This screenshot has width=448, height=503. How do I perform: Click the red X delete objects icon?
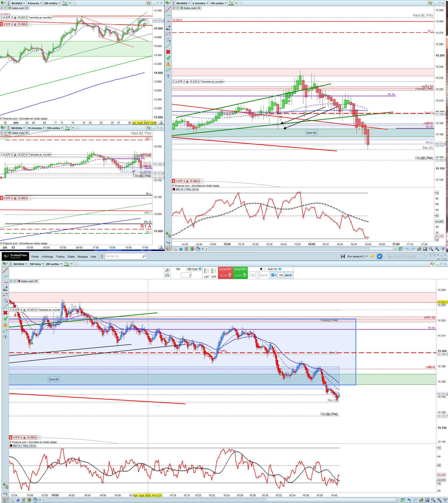(x=5, y=313)
